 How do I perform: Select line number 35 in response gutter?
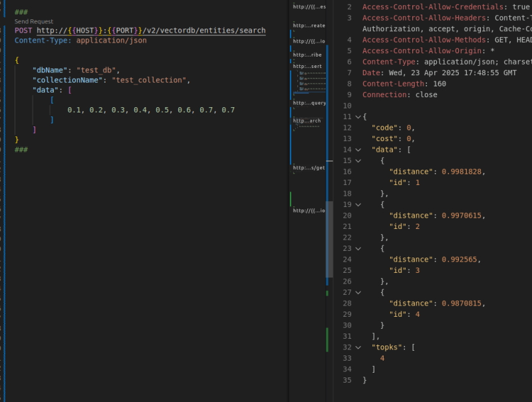point(346,380)
